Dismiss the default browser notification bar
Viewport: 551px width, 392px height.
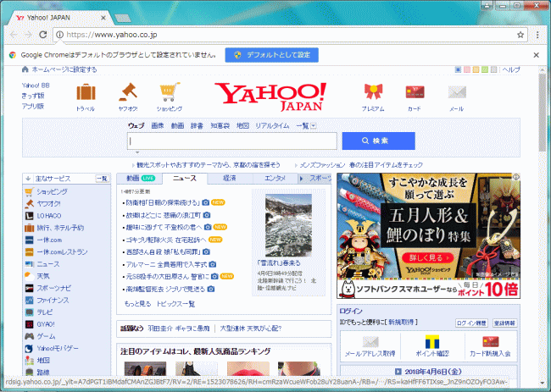point(537,55)
